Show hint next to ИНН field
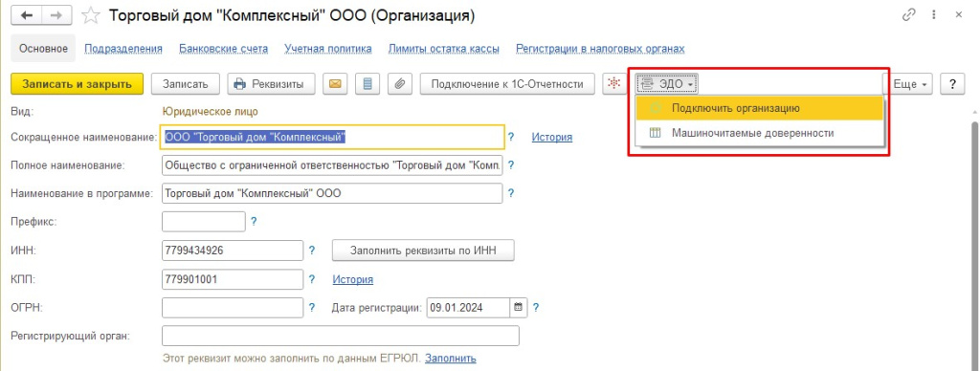This screenshot has width=980, height=371. 312,251
